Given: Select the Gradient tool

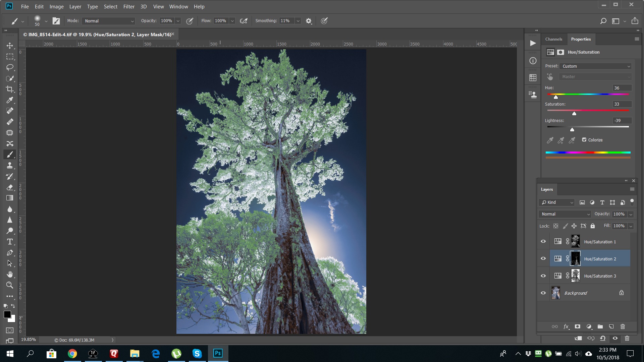Looking at the screenshot, I should pos(10,198).
